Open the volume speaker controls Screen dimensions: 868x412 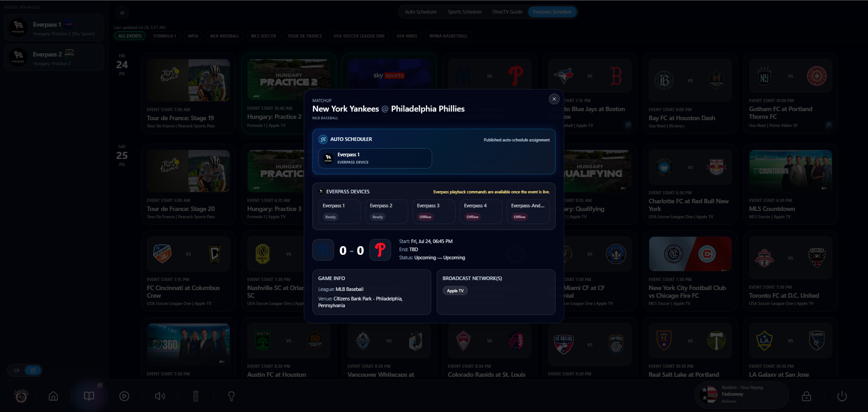(160, 396)
